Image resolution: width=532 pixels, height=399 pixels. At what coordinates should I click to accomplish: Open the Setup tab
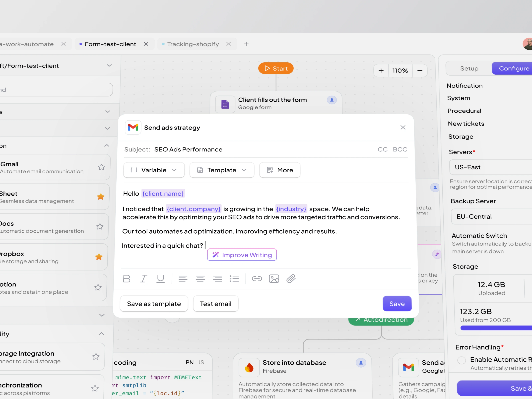tap(469, 68)
